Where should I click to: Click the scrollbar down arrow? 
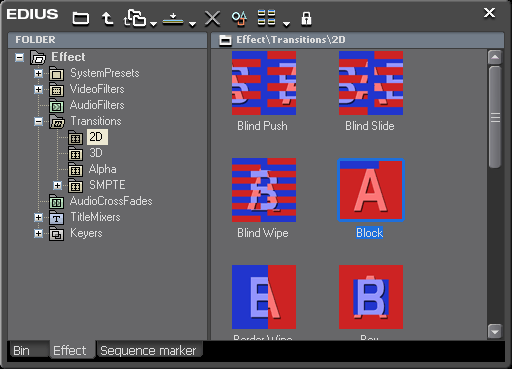495,331
